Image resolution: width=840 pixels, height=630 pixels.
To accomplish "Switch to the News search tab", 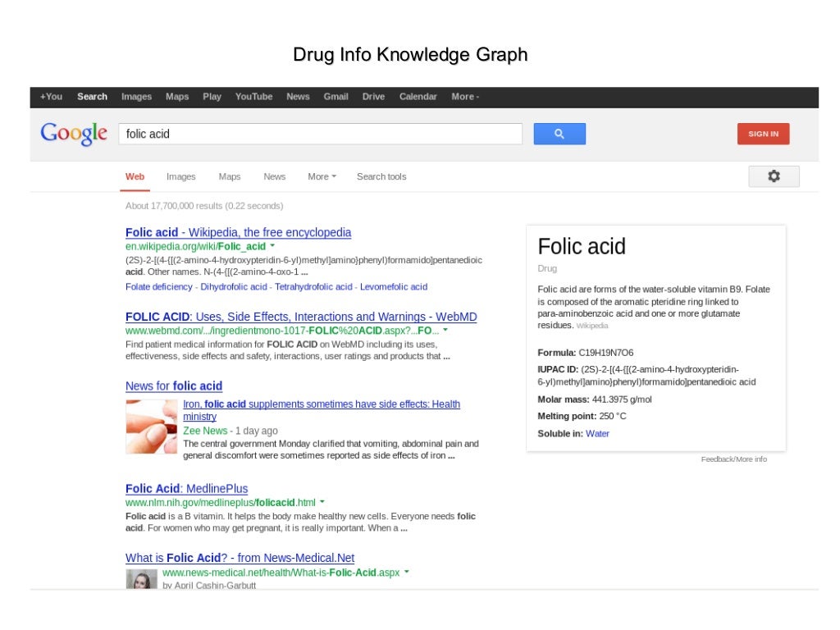I will coord(274,177).
